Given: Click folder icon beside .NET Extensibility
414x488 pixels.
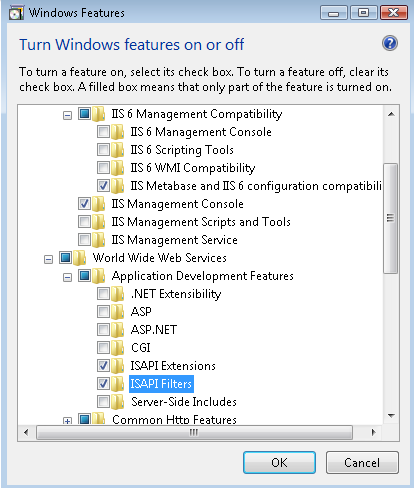Looking at the screenshot, I should tap(118, 294).
